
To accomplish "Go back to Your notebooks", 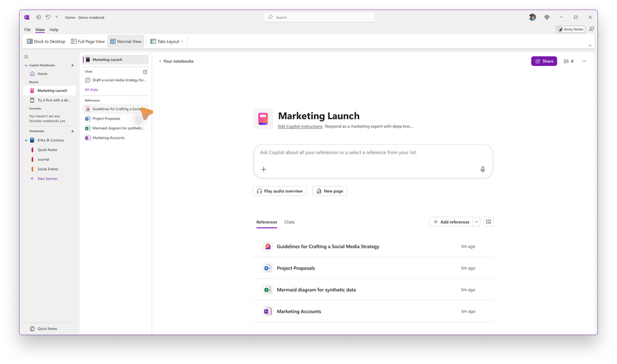I will click(x=176, y=61).
